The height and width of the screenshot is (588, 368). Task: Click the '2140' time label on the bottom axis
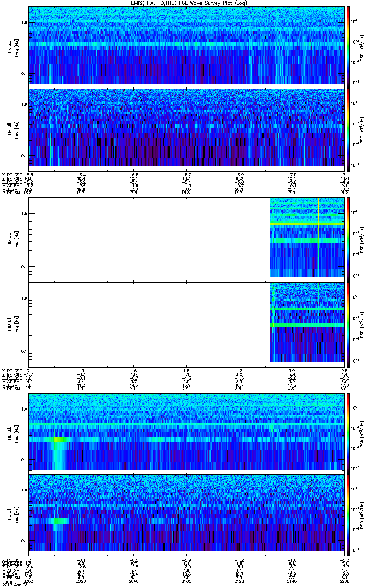pyautogui.click(x=291, y=580)
